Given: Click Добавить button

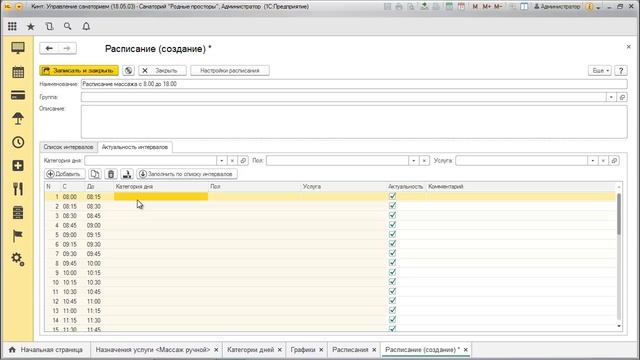Looking at the screenshot, I should 64,174.
